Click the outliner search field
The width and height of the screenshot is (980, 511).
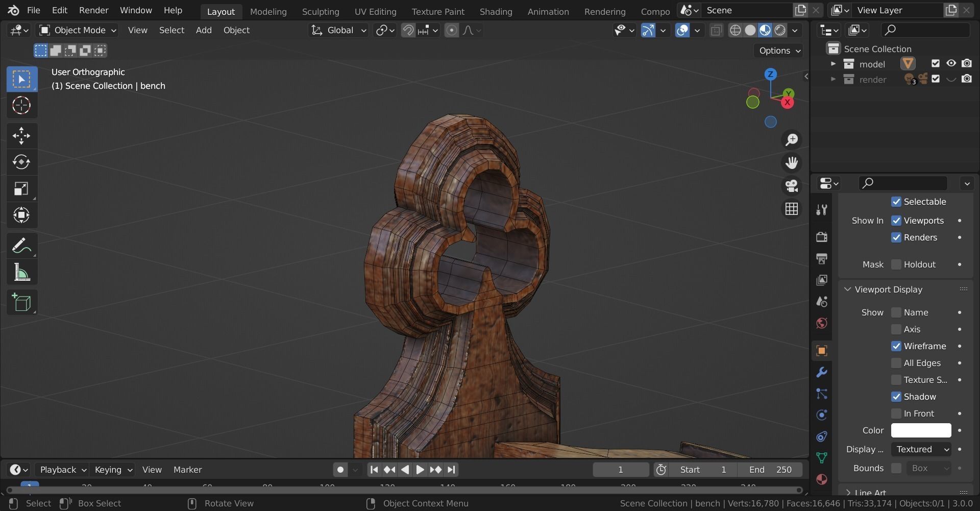click(x=926, y=30)
